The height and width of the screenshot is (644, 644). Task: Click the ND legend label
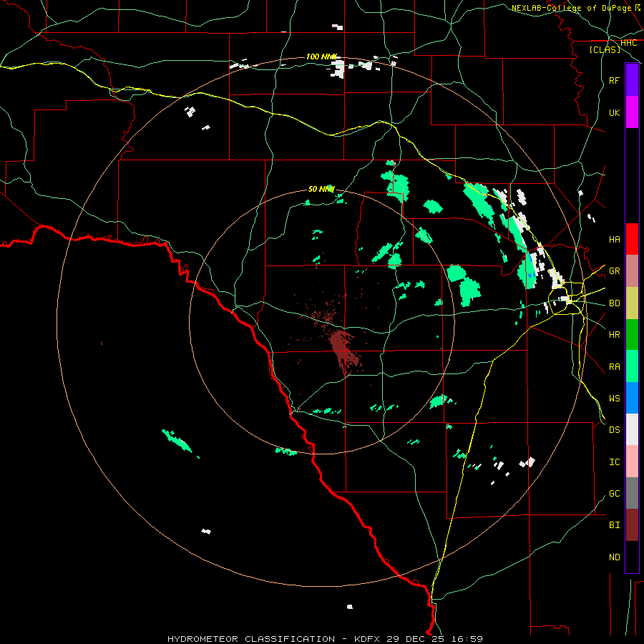[x=614, y=557]
